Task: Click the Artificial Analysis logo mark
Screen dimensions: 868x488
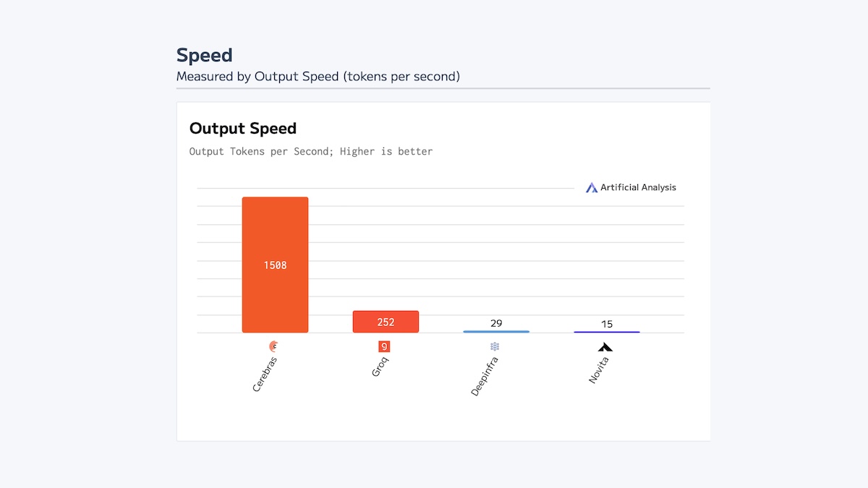Action: tap(592, 187)
